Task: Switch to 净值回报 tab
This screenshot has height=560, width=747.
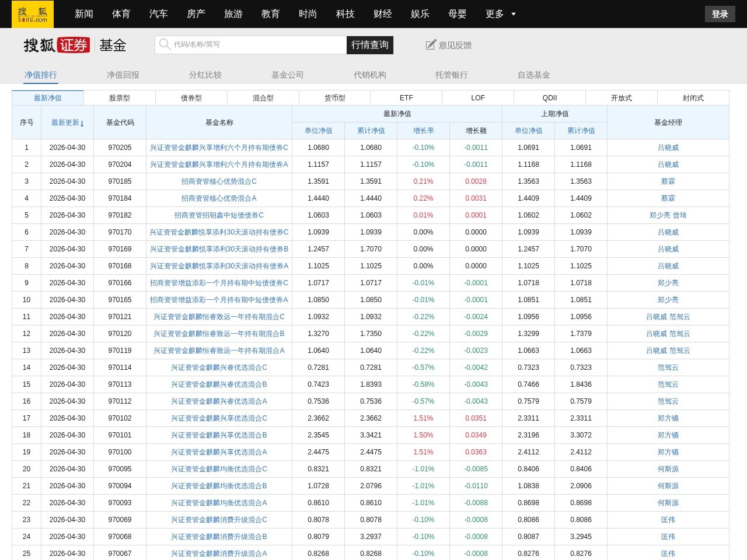Action: (123, 75)
